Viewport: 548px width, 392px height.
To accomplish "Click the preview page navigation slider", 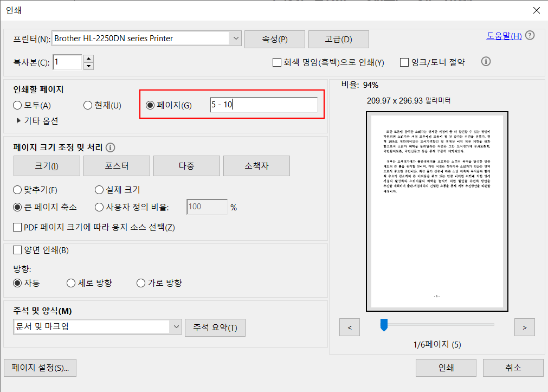I will (x=384, y=323).
